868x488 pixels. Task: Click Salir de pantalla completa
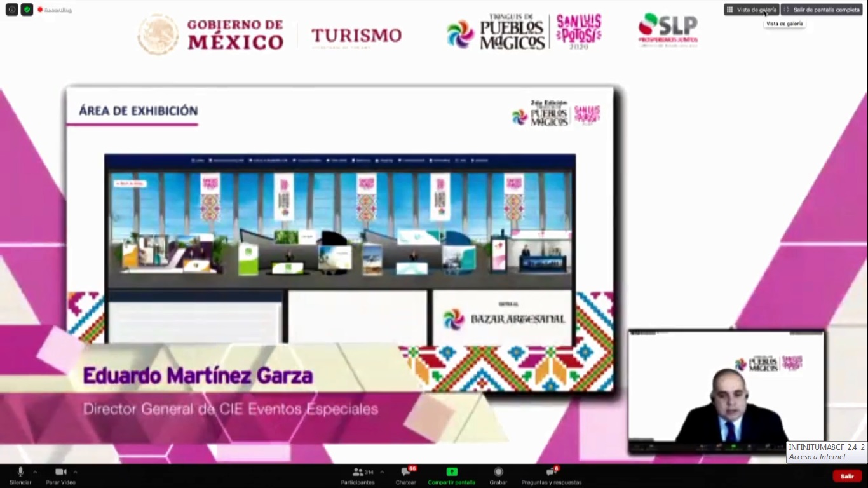click(822, 10)
